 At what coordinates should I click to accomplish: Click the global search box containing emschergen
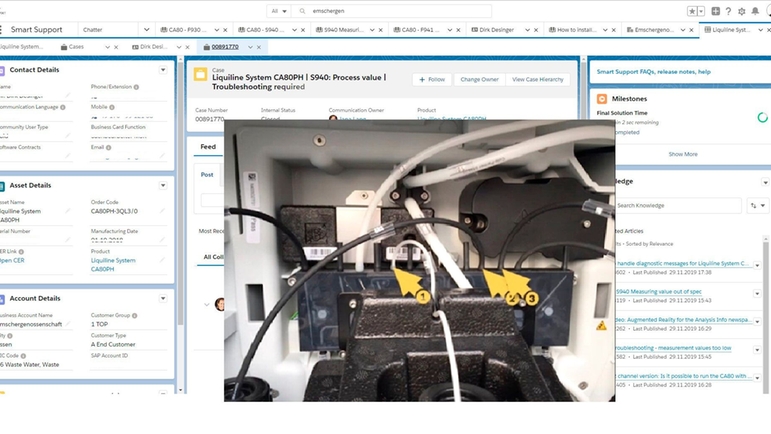[392, 11]
